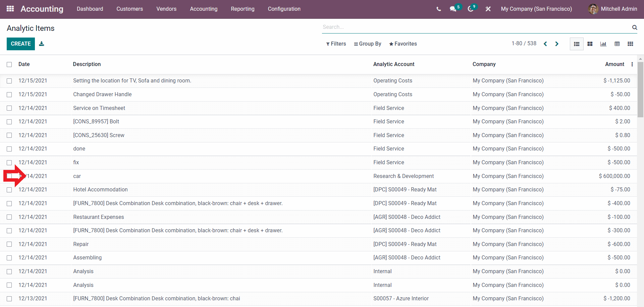Go to next page of records

[x=557, y=44]
